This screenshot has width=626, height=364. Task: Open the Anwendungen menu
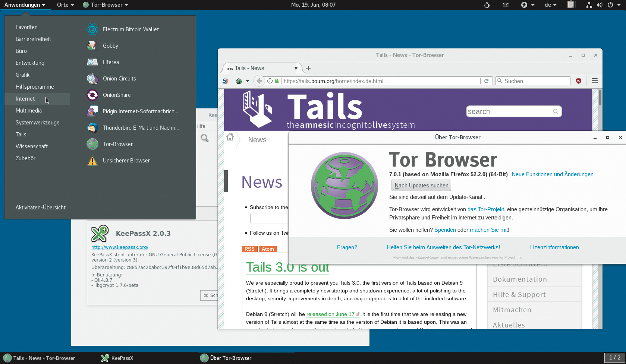tap(25, 5)
